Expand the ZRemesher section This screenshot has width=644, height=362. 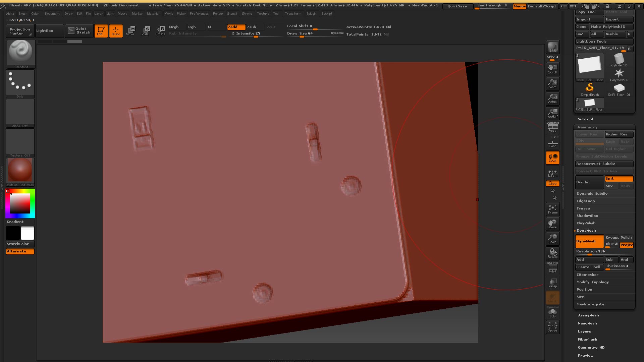click(587, 275)
